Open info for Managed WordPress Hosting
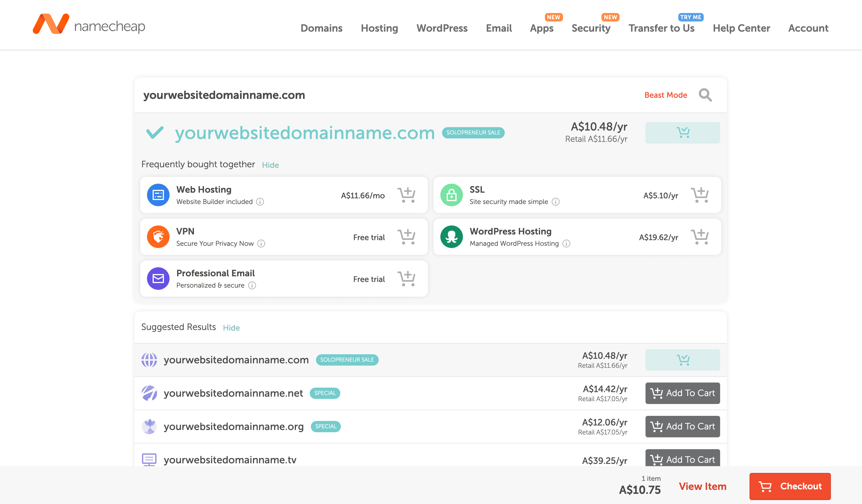 point(566,244)
